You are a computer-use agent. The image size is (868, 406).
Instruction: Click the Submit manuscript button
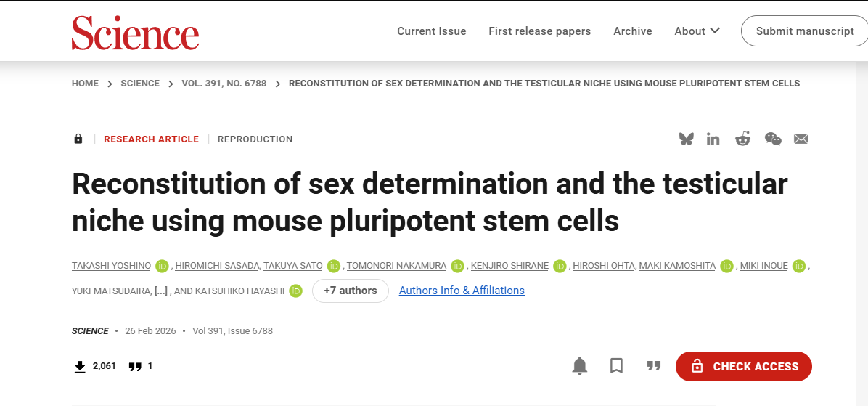tap(805, 31)
